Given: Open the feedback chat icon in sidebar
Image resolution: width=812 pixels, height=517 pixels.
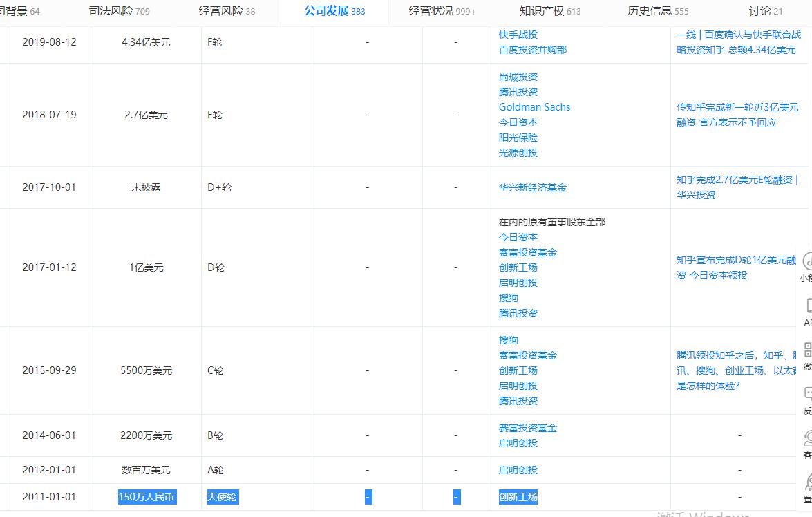Looking at the screenshot, I should click(x=809, y=394).
